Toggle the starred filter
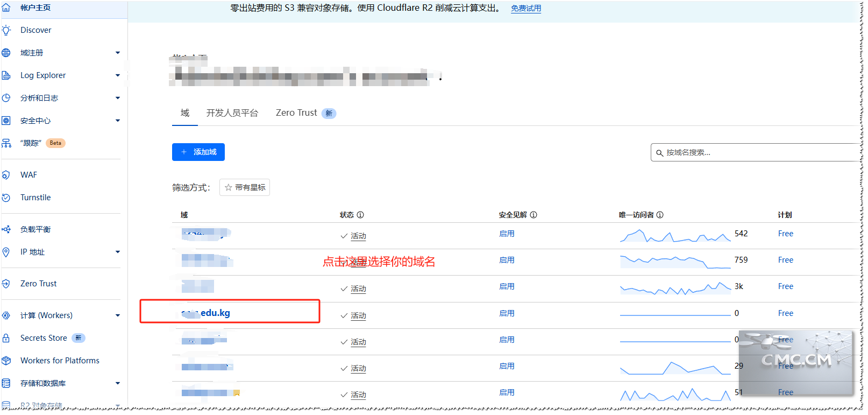The width and height of the screenshot is (868, 415). [245, 187]
